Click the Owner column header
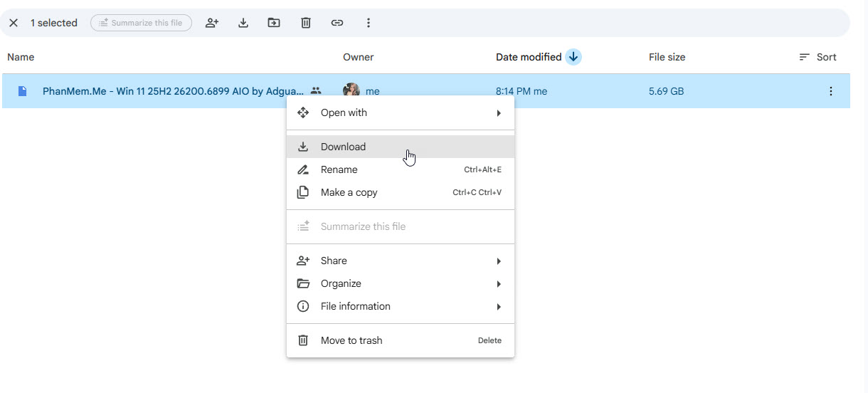The image size is (868, 393). click(x=358, y=57)
